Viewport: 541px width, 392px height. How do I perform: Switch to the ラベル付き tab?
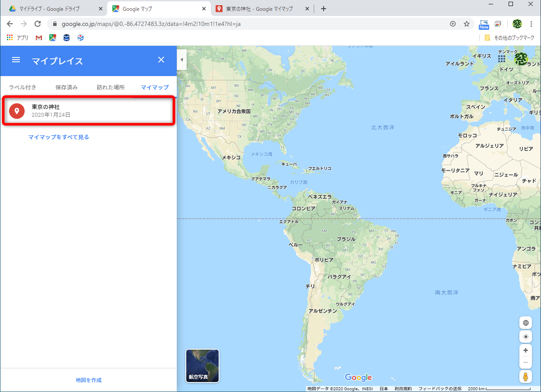tap(22, 87)
